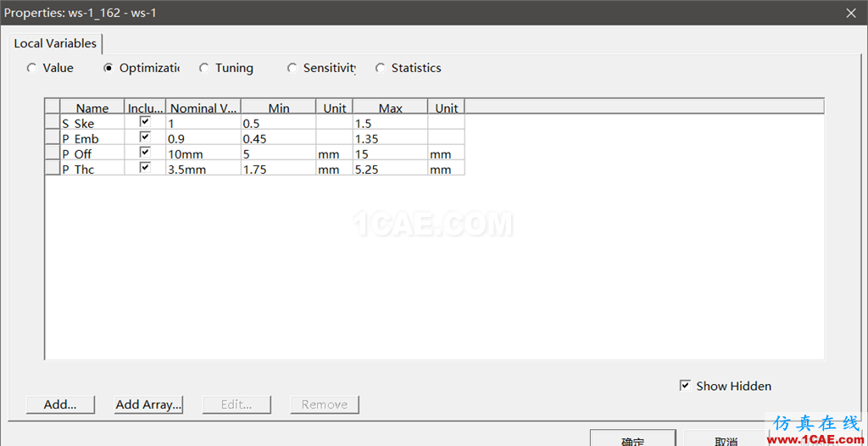Click Min value 1.75 for P_Thc
The width and height of the screenshot is (868, 446).
coord(278,168)
